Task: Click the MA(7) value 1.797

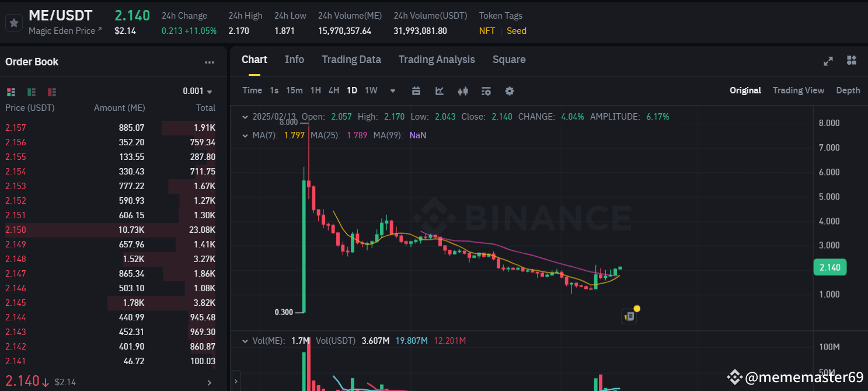Action: point(294,135)
